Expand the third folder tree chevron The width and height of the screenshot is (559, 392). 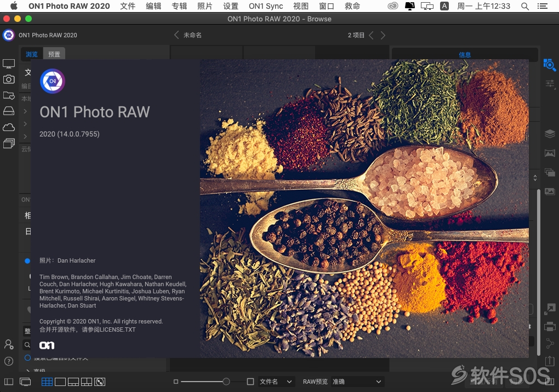(25, 137)
